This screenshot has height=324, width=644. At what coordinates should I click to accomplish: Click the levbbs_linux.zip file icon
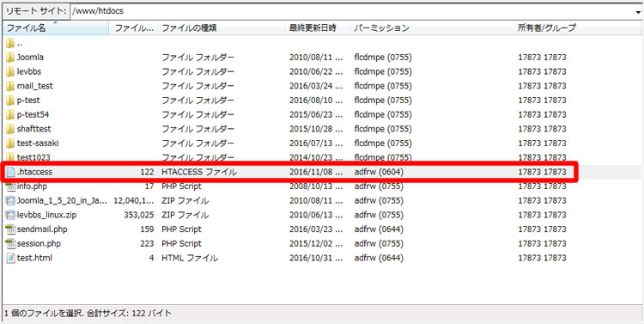pyautogui.click(x=10, y=215)
